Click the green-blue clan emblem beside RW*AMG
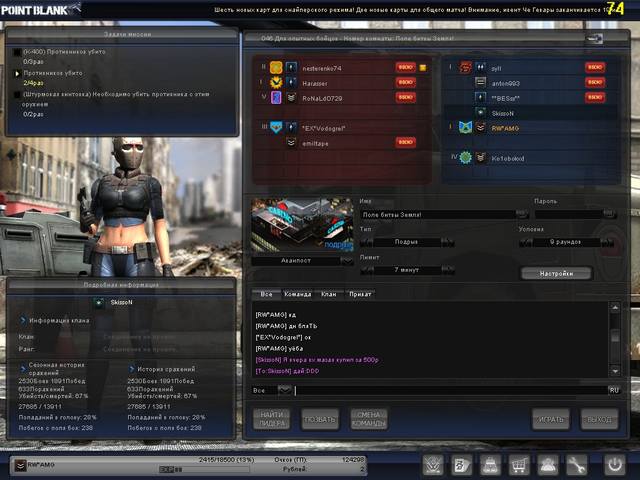 (x=466, y=128)
